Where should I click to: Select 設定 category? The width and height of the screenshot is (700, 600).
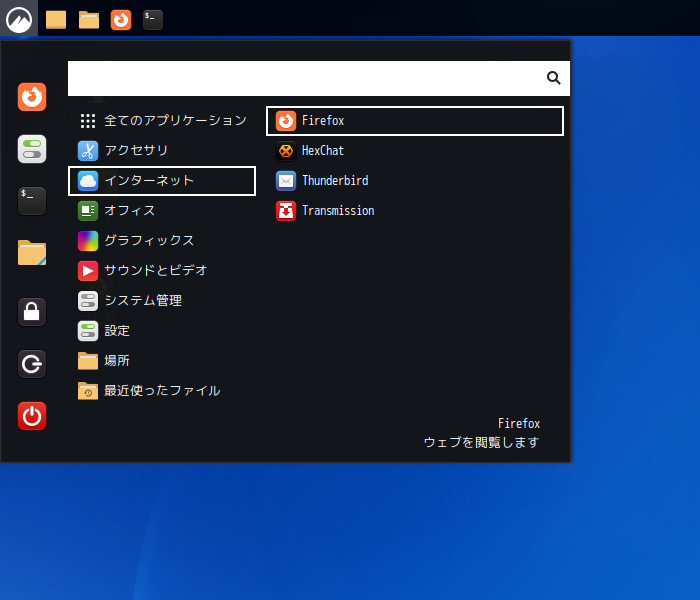point(162,331)
